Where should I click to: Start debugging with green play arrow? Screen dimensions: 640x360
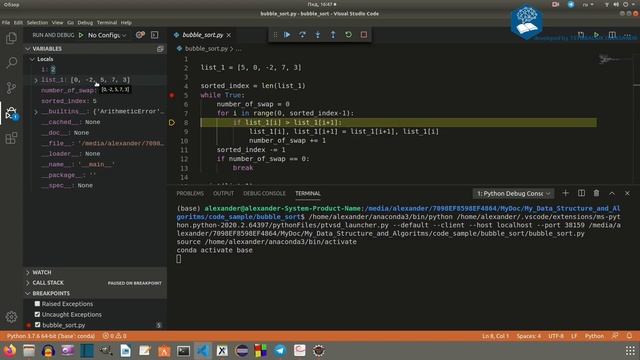pyautogui.click(x=81, y=35)
